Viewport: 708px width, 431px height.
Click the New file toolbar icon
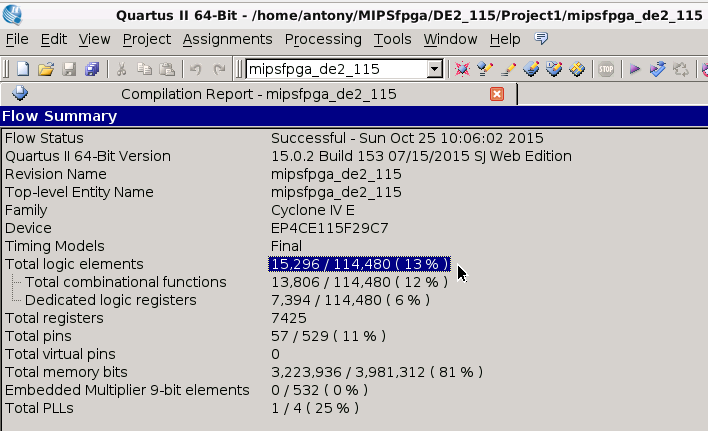[23, 69]
